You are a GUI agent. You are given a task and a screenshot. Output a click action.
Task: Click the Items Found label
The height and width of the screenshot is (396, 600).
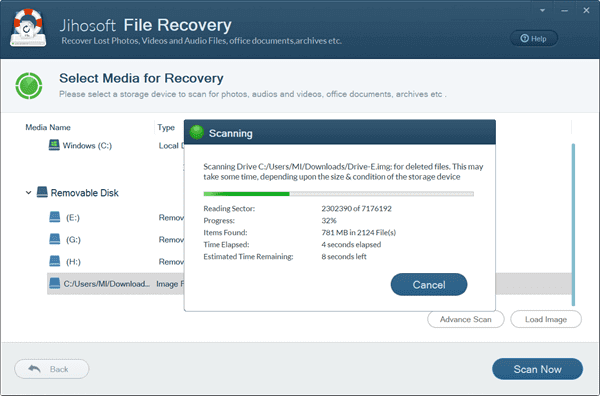coord(225,232)
